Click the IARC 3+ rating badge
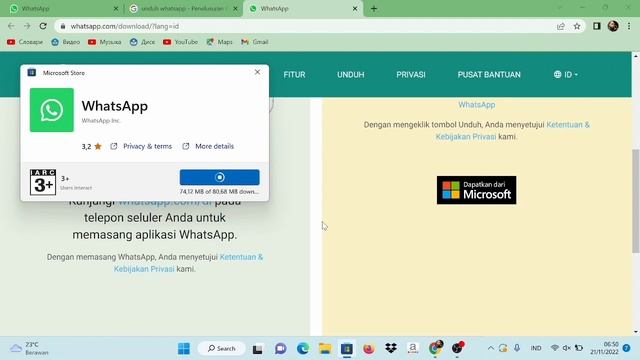Viewport: 640px width, 360px height. tap(43, 182)
